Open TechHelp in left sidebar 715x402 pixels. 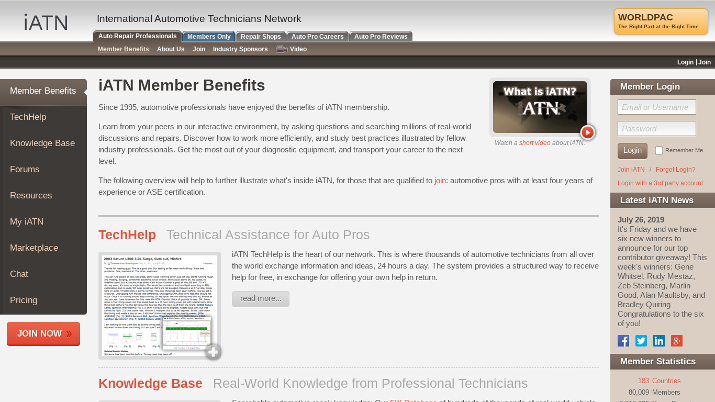click(43, 117)
